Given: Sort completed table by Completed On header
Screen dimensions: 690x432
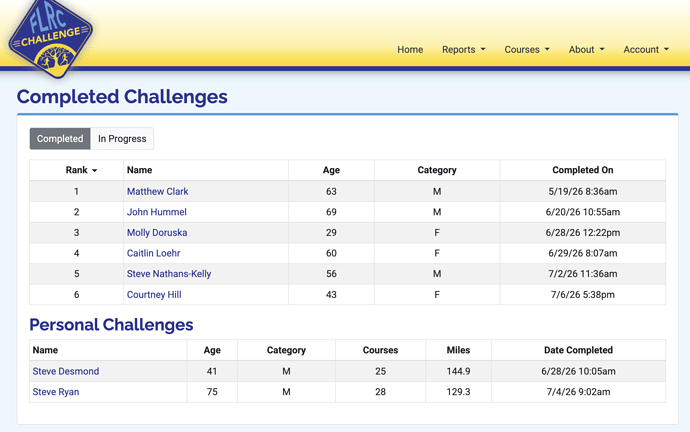Looking at the screenshot, I should point(583,170).
